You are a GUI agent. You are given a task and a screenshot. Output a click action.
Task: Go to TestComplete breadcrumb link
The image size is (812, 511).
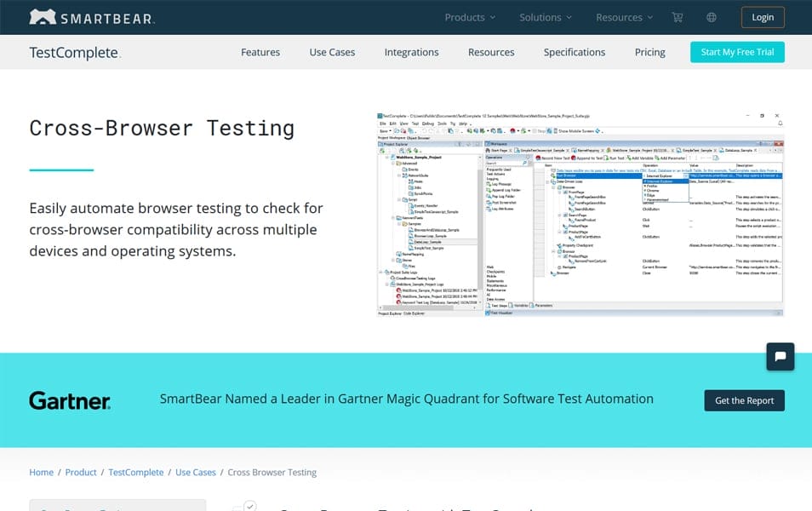135,473
